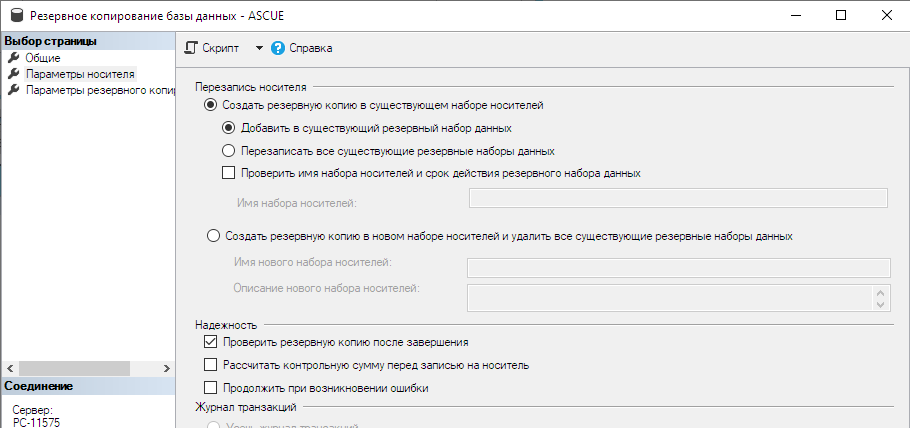The image size is (910, 428).
Task: Click wrench icon beside Общие
Action: 14,57
